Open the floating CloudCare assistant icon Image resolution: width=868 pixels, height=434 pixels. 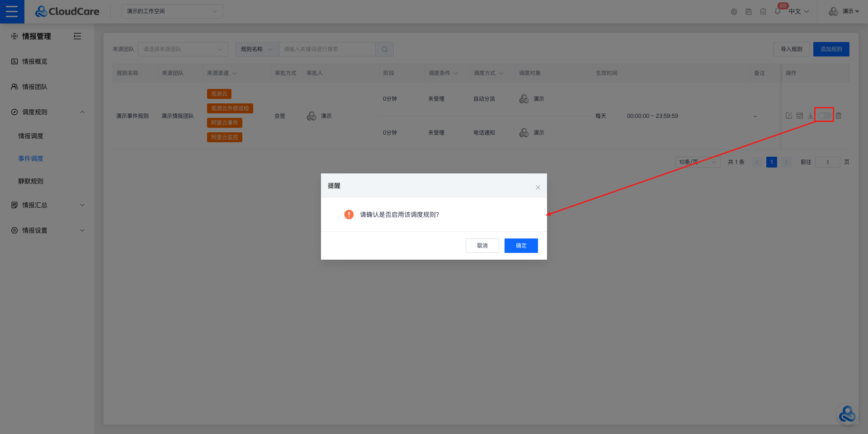[x=847, y=414]
